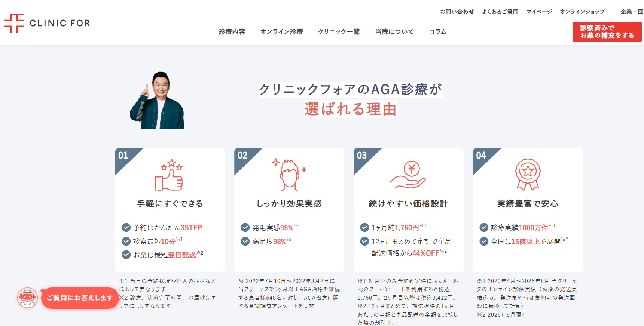Viewport: 644px width, 326px height.
Task: Click the 02 number badge on the second card
Action: [242, 155]
